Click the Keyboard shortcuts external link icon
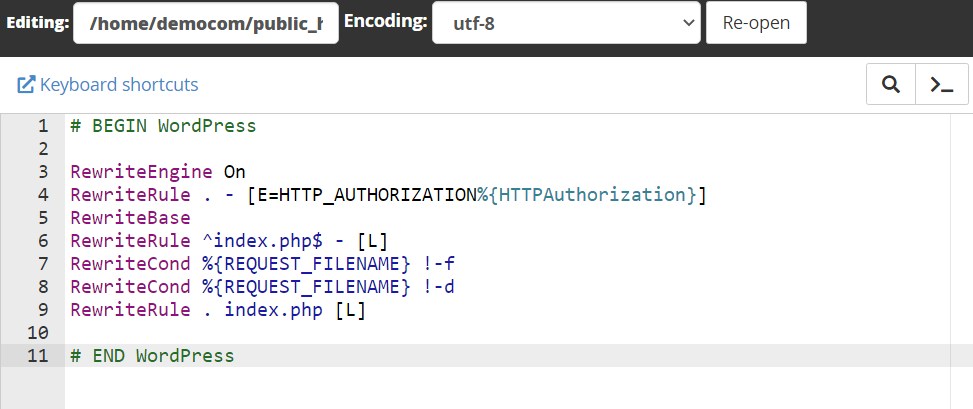 point(26,85)
